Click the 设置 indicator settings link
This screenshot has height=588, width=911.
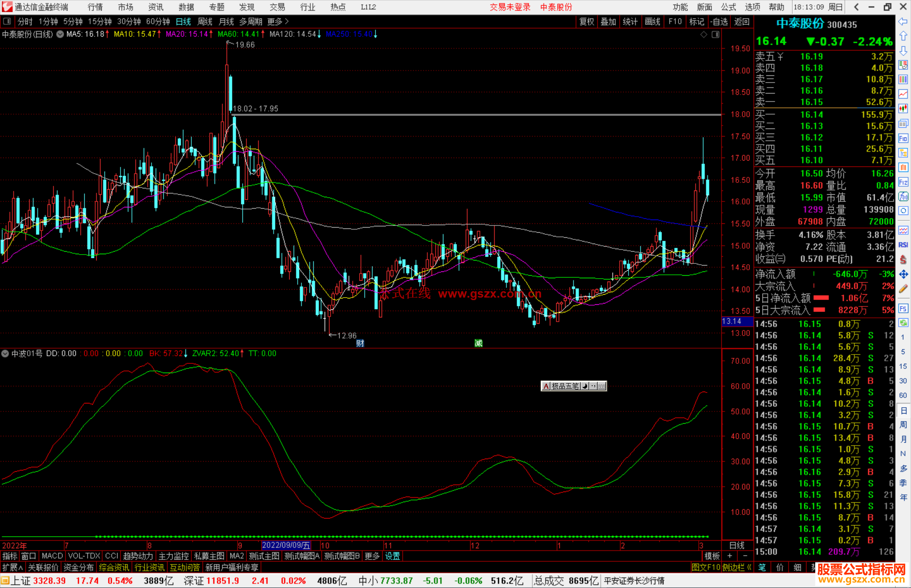392,556
